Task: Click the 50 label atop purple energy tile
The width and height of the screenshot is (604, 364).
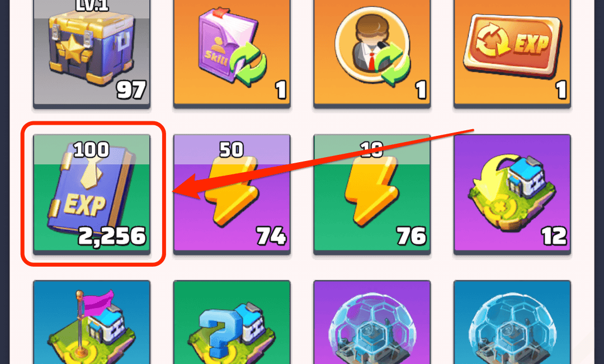Action: 232,149
